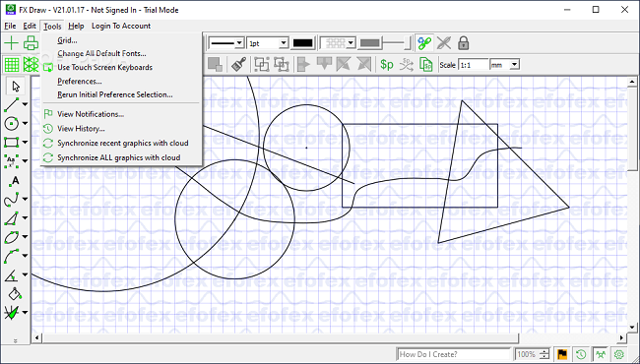This screenshot has height=364, width=640.
Task: Expand the Ellipse tool options arrow
Action: click(25, 237)
